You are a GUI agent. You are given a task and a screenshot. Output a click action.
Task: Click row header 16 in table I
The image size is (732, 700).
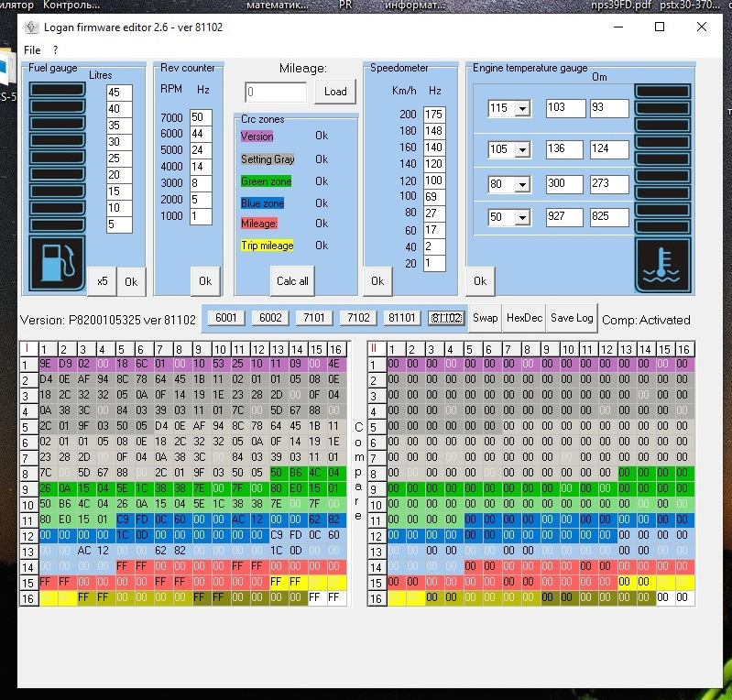coord(28,598)
